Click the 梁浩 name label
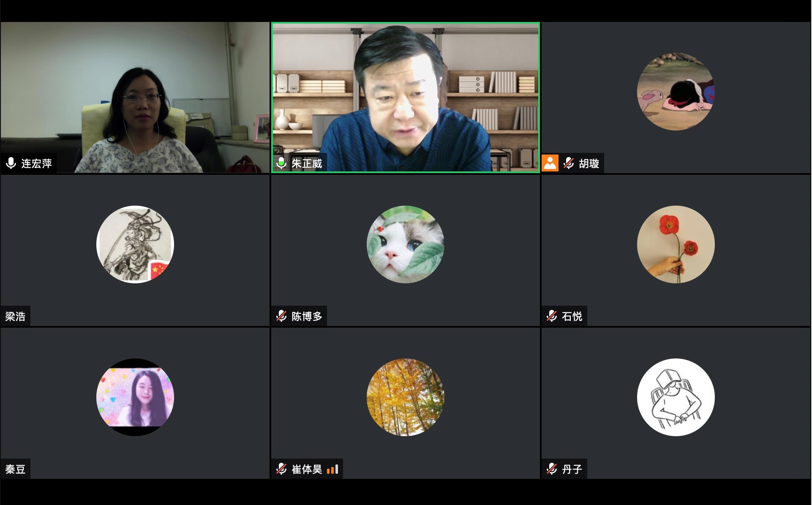Screen dimensions: 812x505 point(15,316)
